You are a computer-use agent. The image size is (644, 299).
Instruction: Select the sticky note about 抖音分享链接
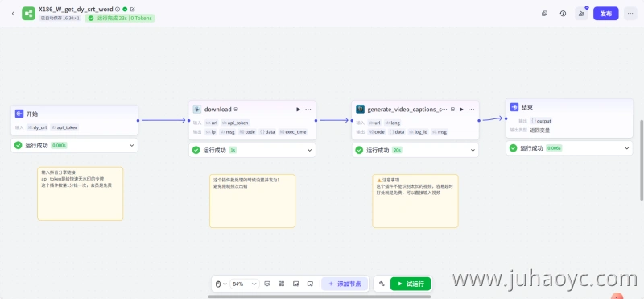click(x=80, y=193)
